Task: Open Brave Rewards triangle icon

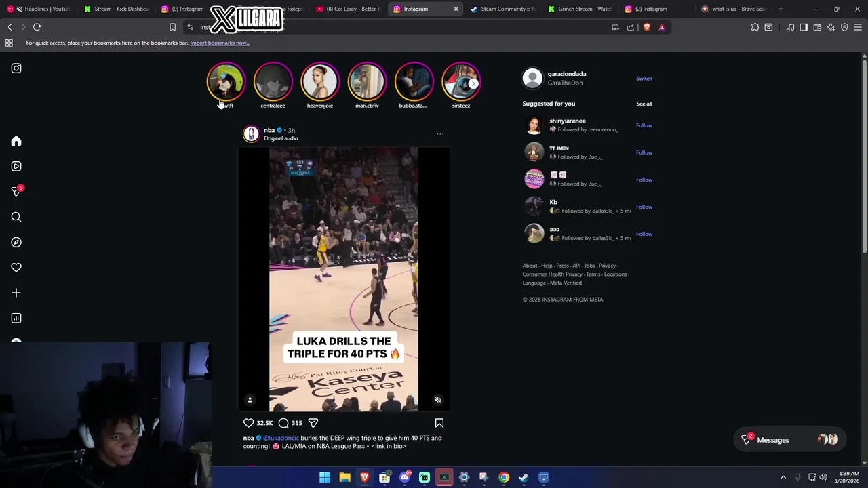Action: [662, 27]
